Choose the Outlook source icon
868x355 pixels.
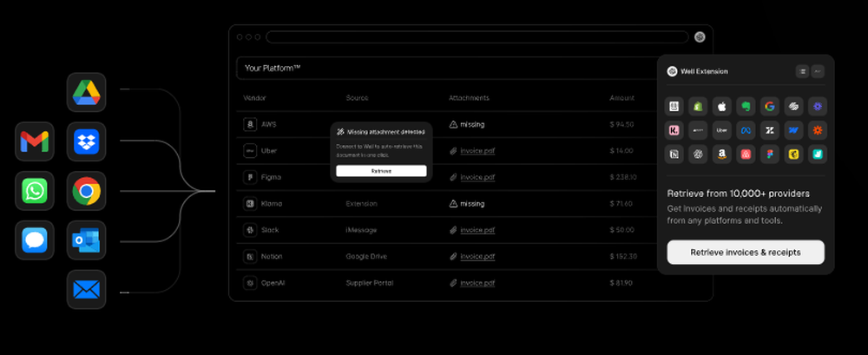86,240
